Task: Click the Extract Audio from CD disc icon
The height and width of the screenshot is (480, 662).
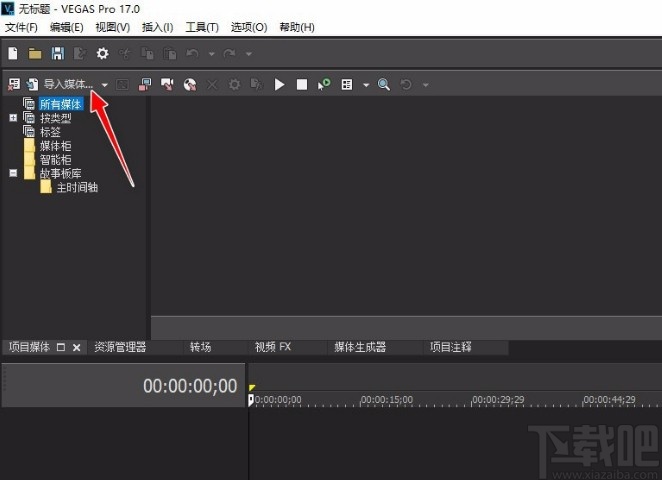Action: [x=190, y=84]
